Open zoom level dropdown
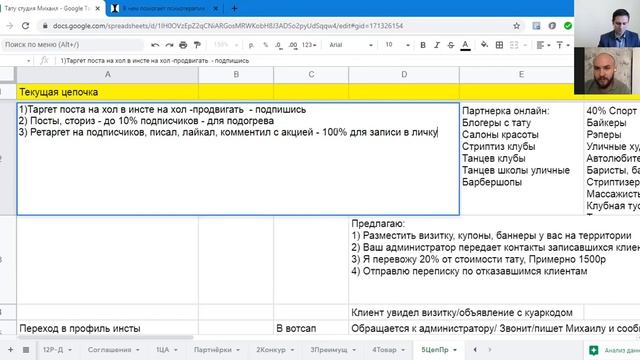This screenshot has height=360, width=640. tap(226, 45)
